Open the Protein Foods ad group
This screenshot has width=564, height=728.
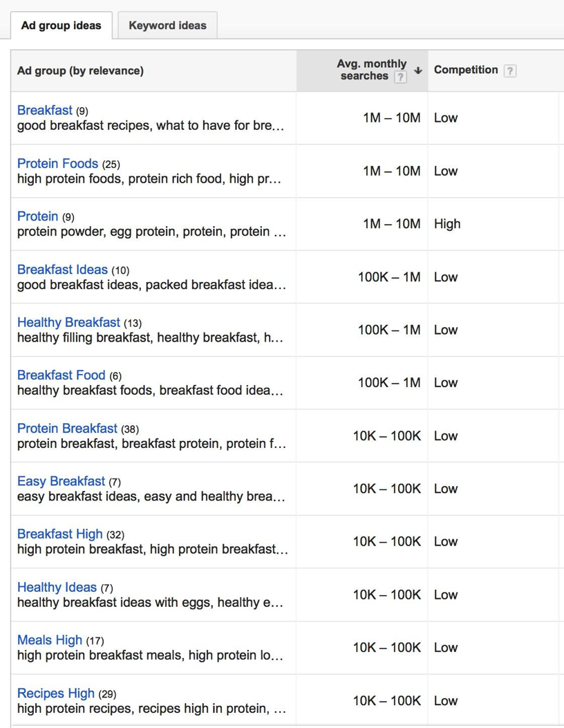57,163
